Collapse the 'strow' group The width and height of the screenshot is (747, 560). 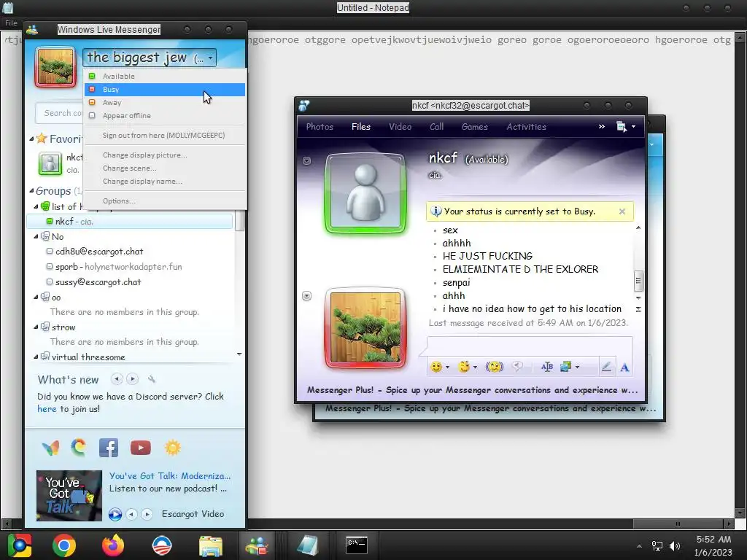click(36, 327)
